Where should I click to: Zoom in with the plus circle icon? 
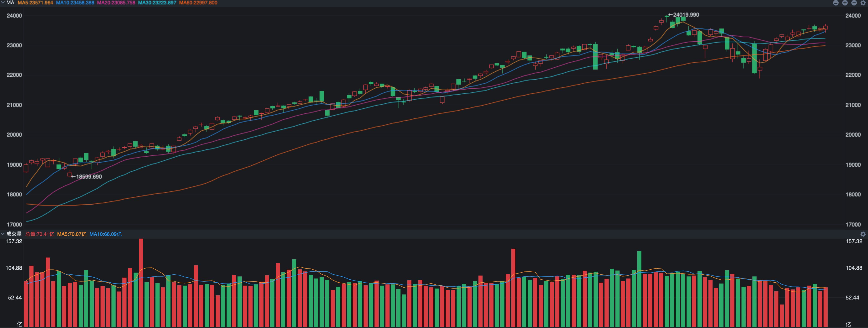coord(845,3)
